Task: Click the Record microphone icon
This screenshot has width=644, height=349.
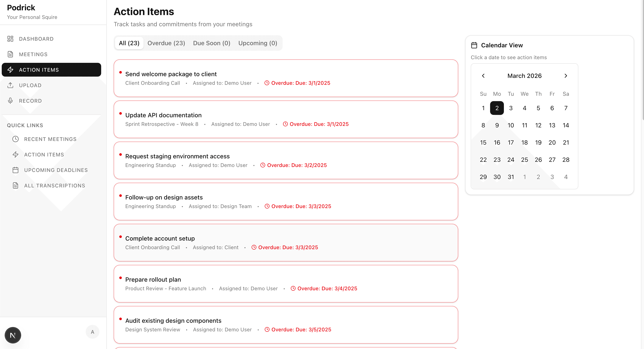Action: (10, 101)
